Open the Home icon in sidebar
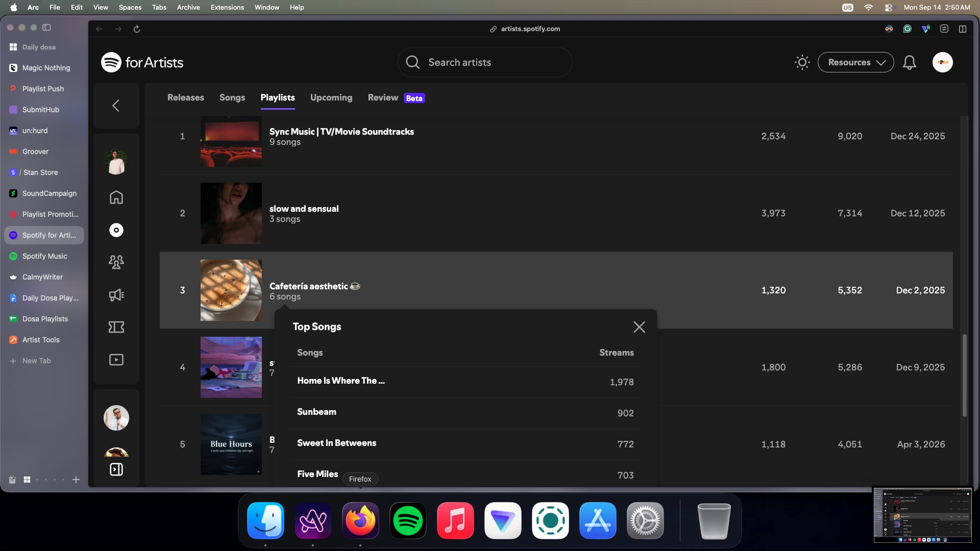 tap(116, 197)
